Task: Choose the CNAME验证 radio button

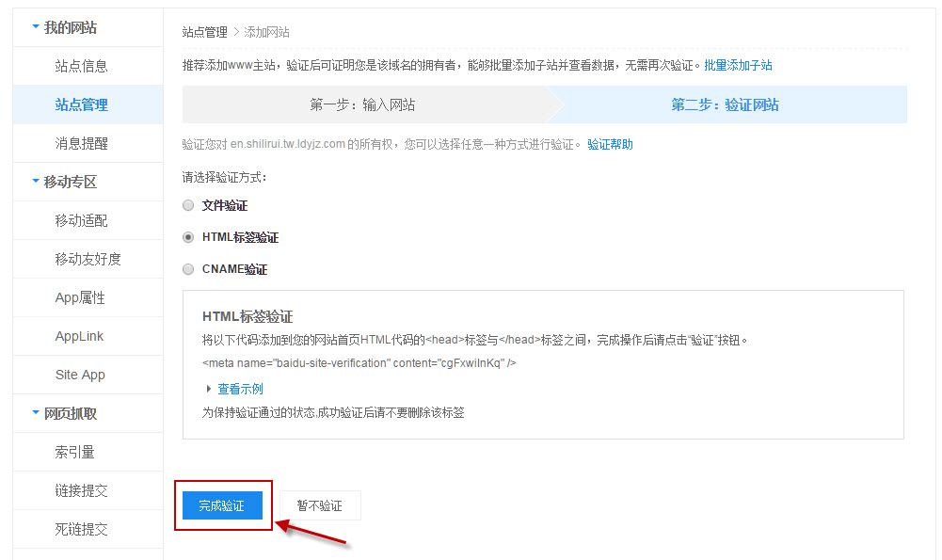Action: (188, 269)
